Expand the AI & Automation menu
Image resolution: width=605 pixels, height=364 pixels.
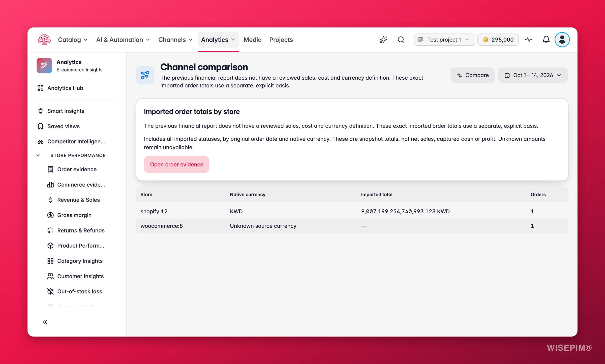pyautogui.click(x=123, y=40)
